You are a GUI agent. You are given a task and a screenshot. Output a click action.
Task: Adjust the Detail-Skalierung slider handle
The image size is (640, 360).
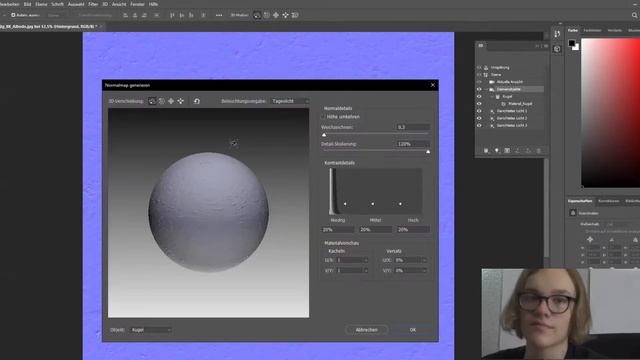coord(428,151)
